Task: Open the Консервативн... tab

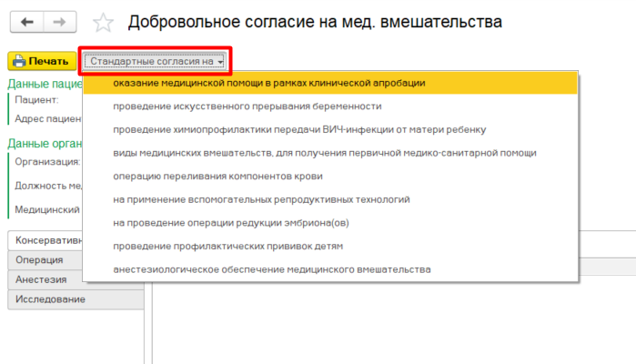Action: pos(45,240)
